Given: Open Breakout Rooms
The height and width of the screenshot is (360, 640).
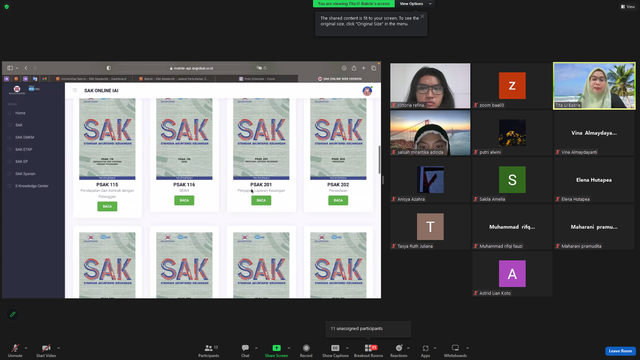Looking at the screenshot, I should coord(369,350).
